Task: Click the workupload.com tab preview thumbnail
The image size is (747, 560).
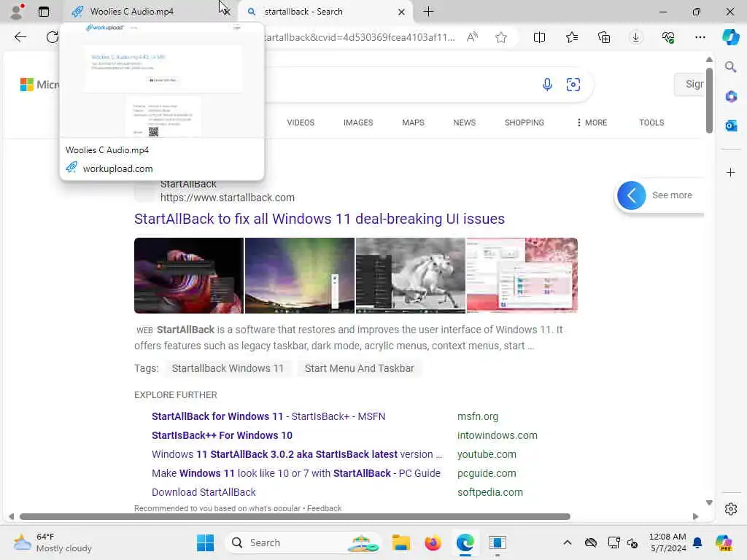Action: 162,80
